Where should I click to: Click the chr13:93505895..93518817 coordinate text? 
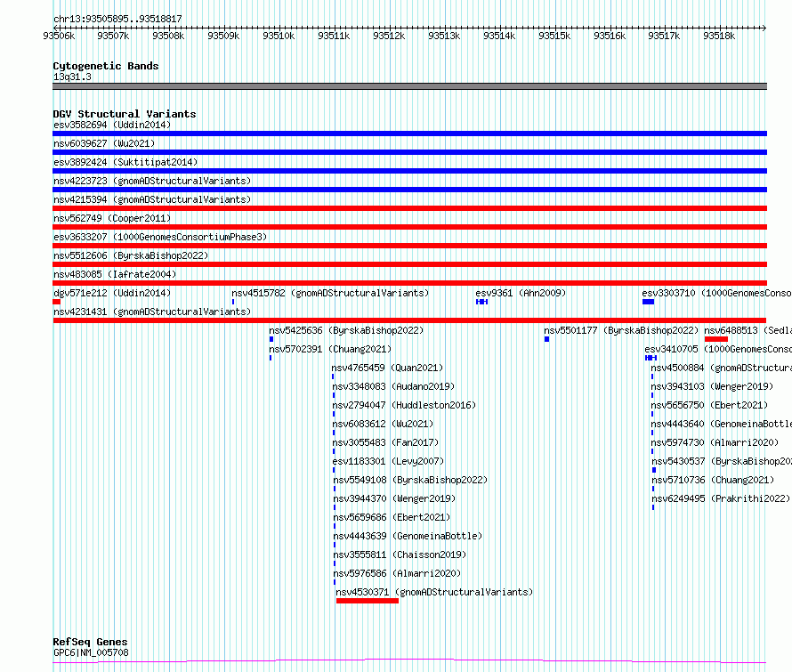coord(117,19)
